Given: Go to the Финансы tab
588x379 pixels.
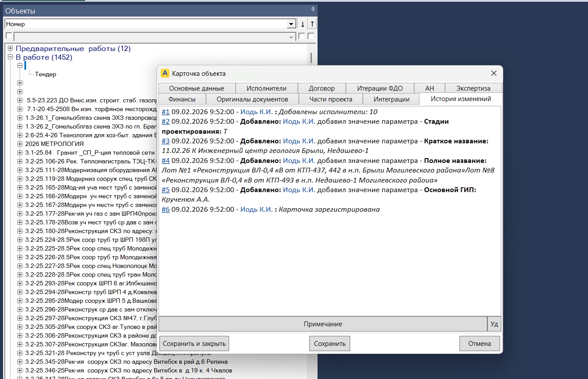Looking at the screenshot, I should [182, 99].
